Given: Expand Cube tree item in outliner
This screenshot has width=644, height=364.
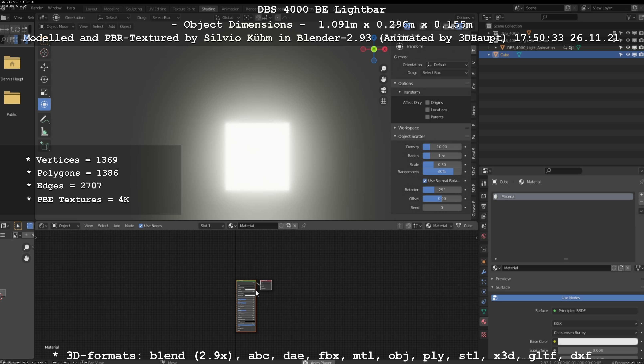Looking at the screenshot, I should point(489,55).
